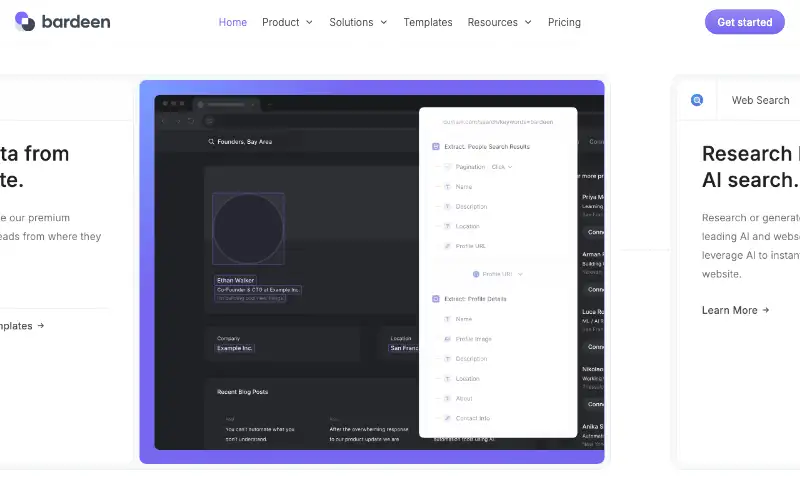Open the Pricing nav item
This screenshot has width=800, height=500.
(564, 22)
